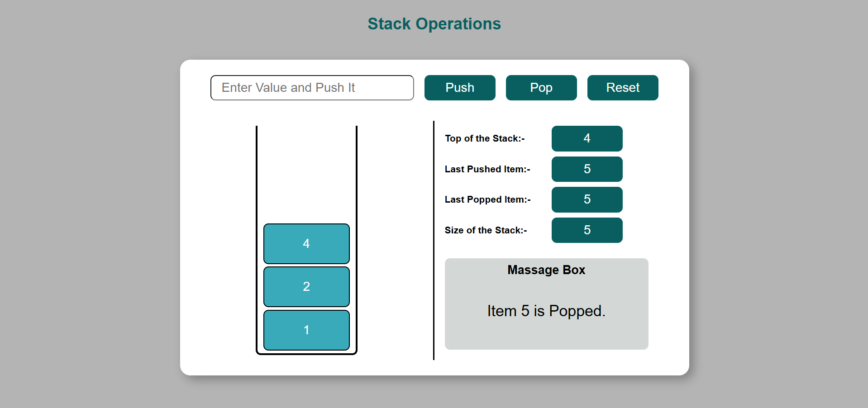
Task: Select stack item 2 in the middle
Action: 306,287
